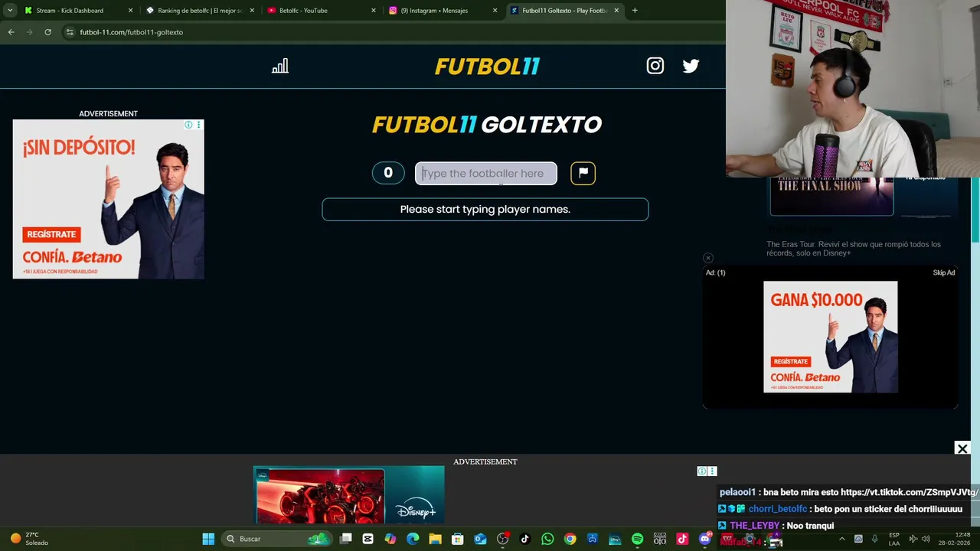
Task: Open Spotify from taskbar
Action: (637, 539)
